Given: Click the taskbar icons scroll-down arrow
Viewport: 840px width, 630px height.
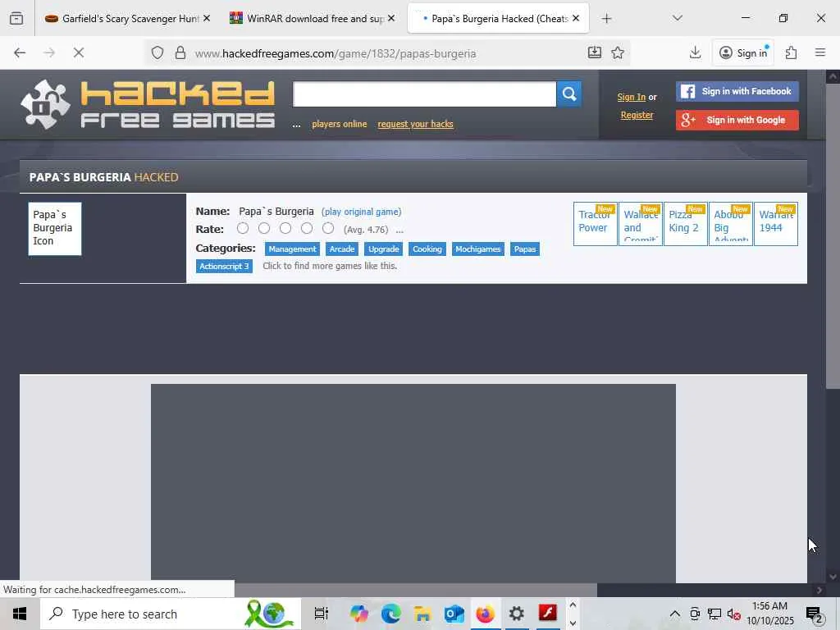Looking at the screenshot, I should (573, 623).
